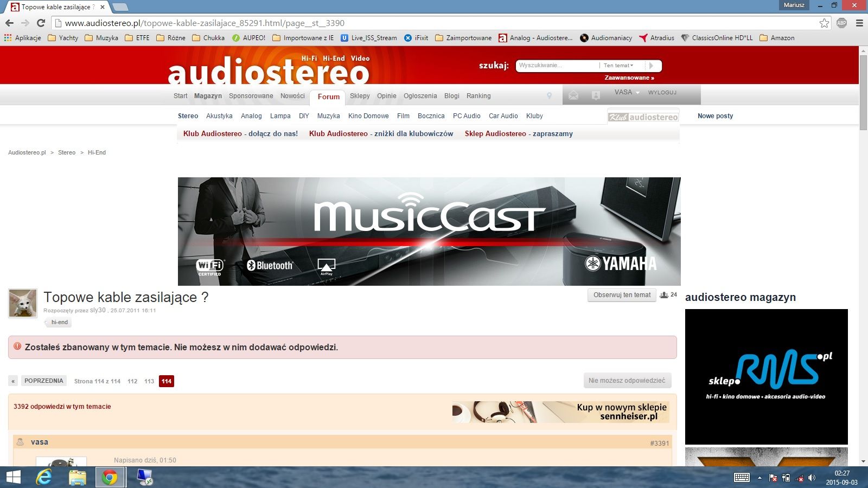Click the 'Obserwuj ten temat' button
The width and height of the screenshot is (868, 488).
point(622,295)
